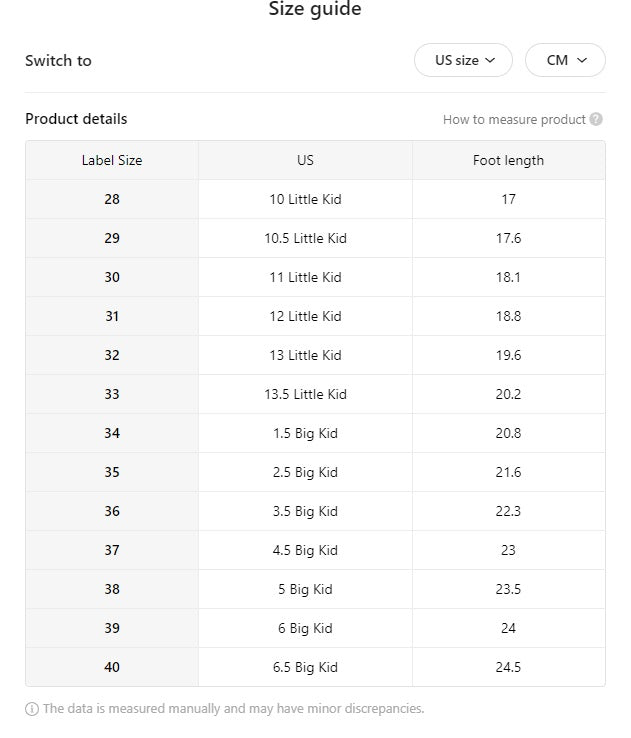Click the question mark help icon

click(596, 120)
